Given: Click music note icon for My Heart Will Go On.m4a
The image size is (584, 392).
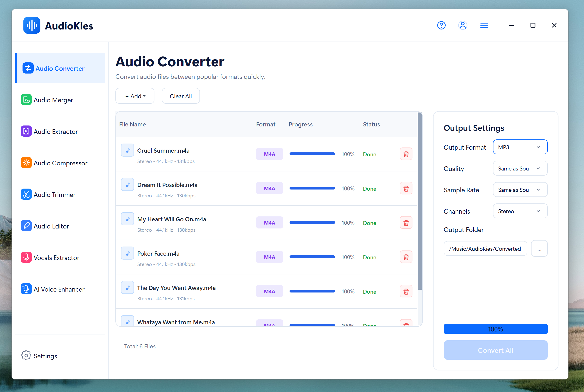Looking at the screenshot, I should pos(127,219).
